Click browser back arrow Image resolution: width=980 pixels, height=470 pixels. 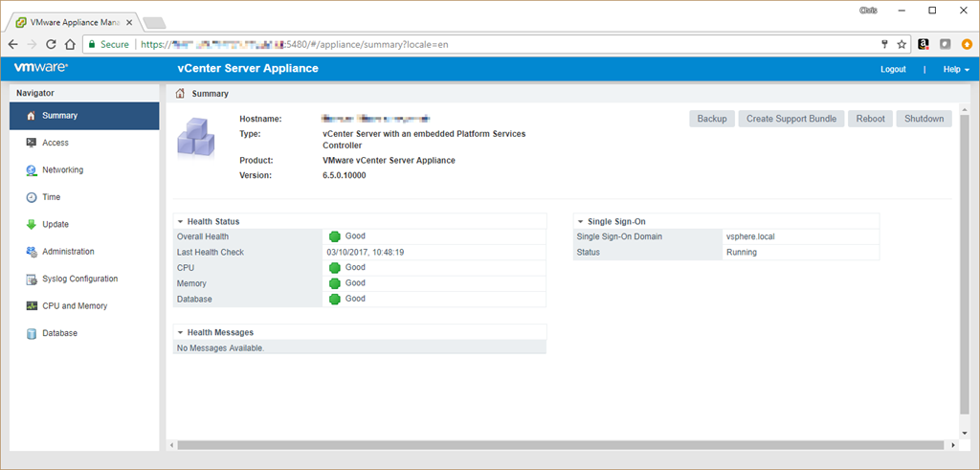(13, 44)
